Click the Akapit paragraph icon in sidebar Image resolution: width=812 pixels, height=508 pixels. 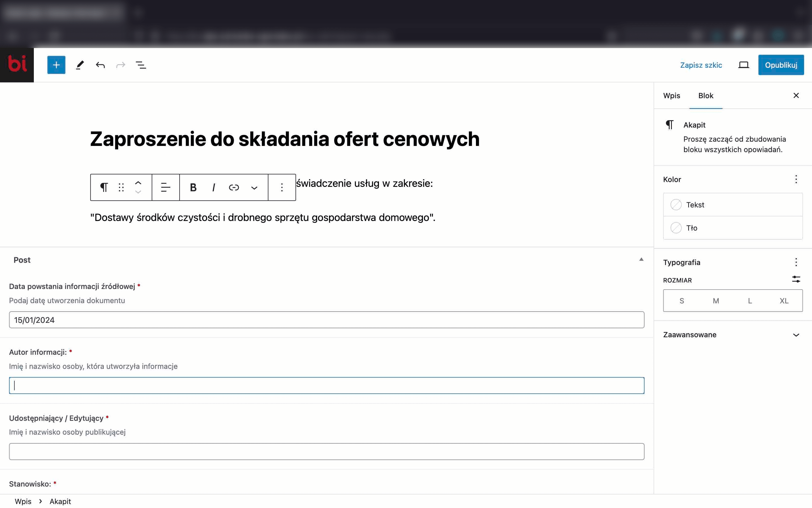[x=669, y=125]
